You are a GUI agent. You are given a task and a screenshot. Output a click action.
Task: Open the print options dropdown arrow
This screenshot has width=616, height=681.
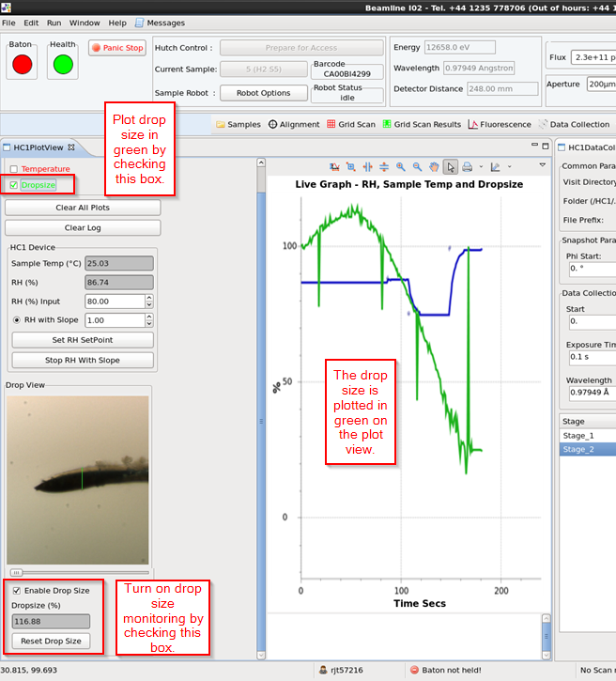tap(481, 167)
